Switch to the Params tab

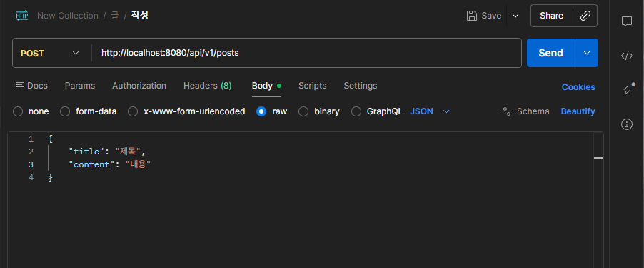point(80,86)
